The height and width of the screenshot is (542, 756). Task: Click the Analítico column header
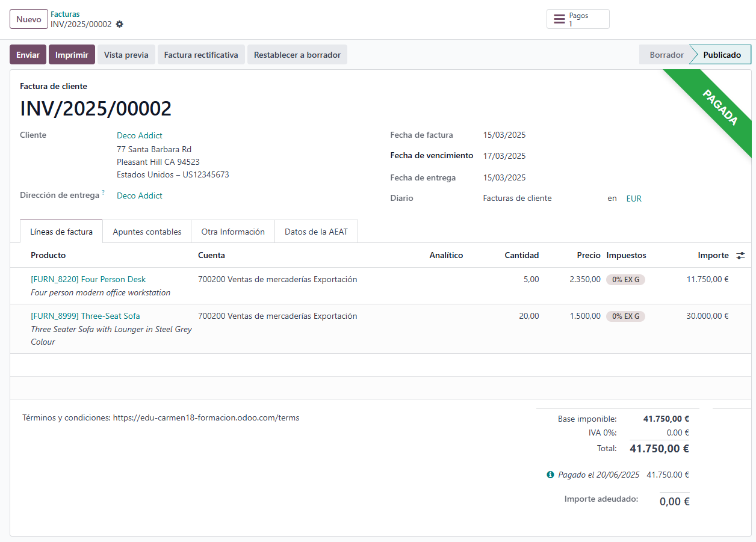(x=446, y=256)
